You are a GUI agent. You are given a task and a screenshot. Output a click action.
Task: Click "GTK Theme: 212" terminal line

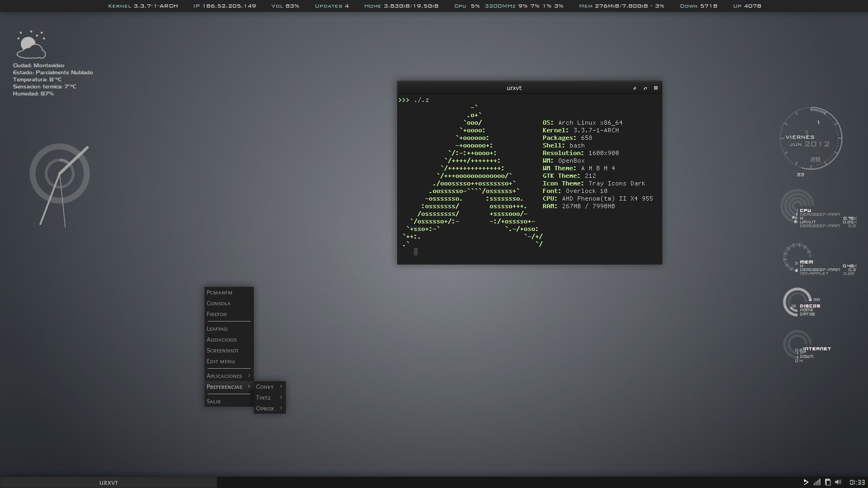click(569, 176)
